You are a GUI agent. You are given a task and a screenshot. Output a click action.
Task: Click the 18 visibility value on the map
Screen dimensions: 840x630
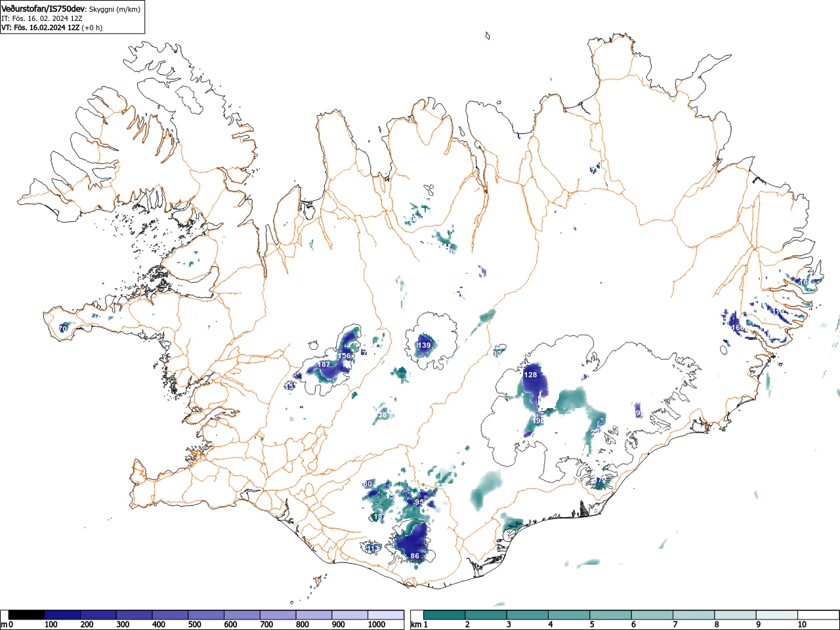(x=377, y=517)
